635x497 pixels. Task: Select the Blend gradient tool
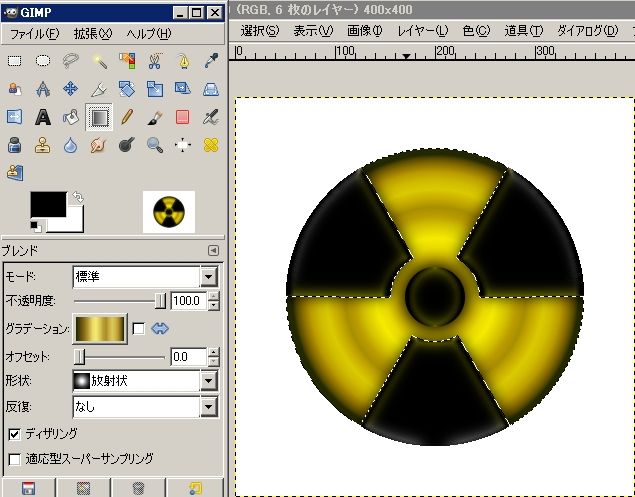(x=99, y=117)
